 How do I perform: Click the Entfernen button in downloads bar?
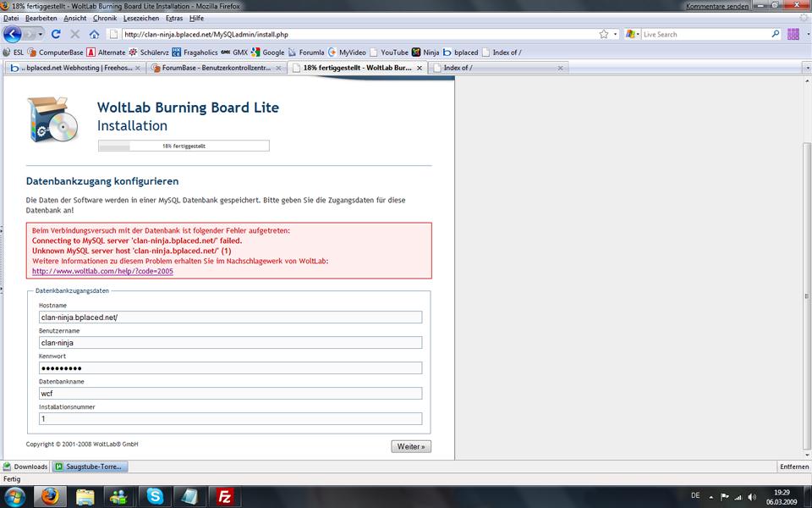click(x=794, y=467)
